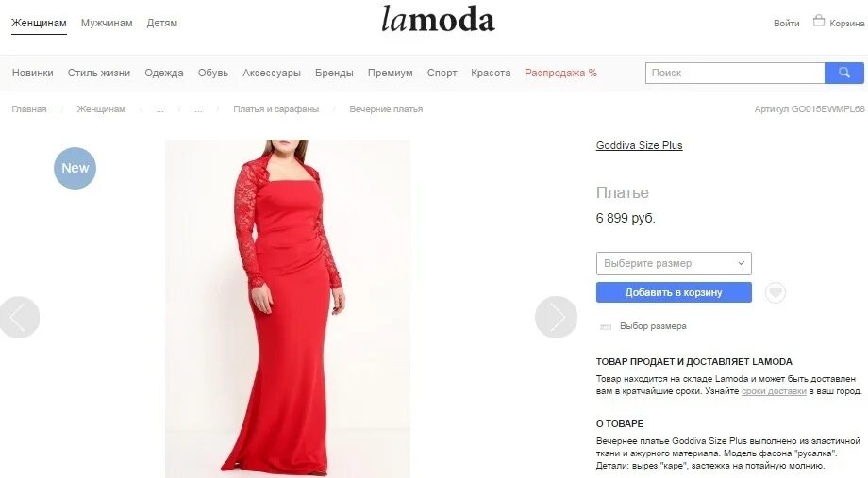Click the red dress product image
Screen dimensions: 868x478
[x=288, y=308]
